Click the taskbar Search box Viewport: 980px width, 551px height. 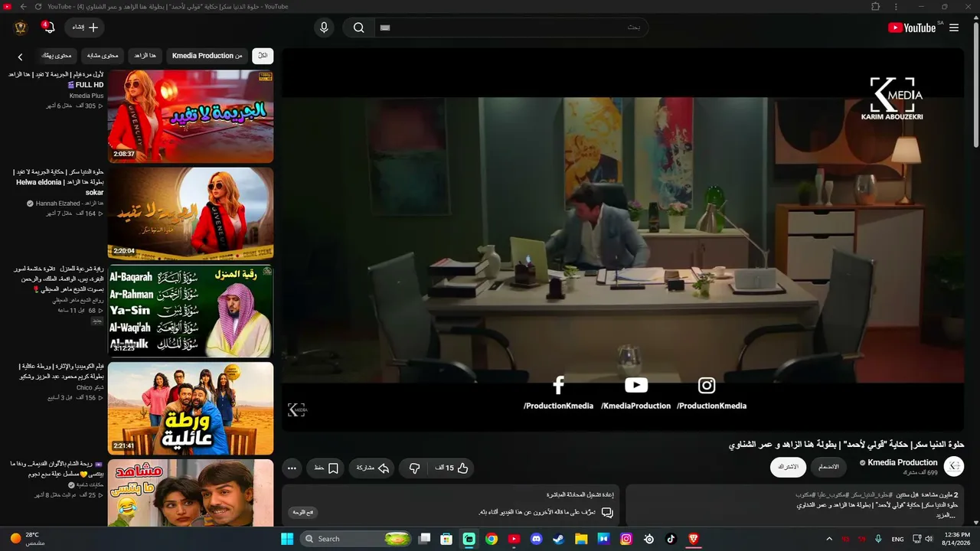356,539
